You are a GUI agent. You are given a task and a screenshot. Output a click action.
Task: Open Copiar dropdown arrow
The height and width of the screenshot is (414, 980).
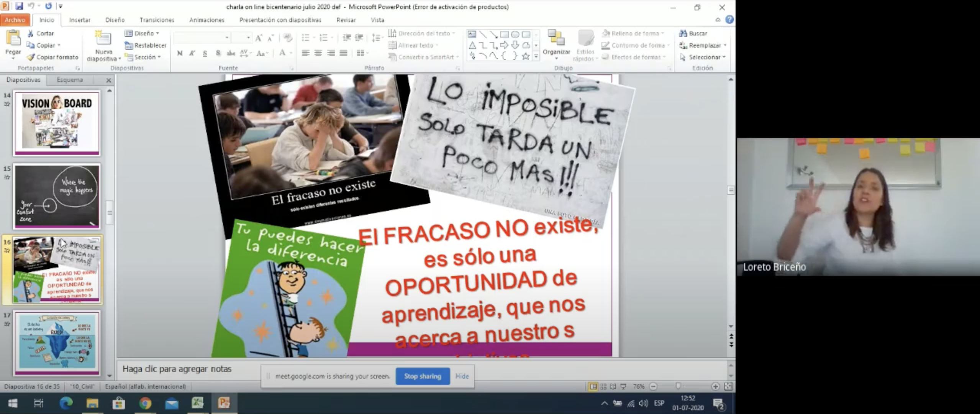59,45
